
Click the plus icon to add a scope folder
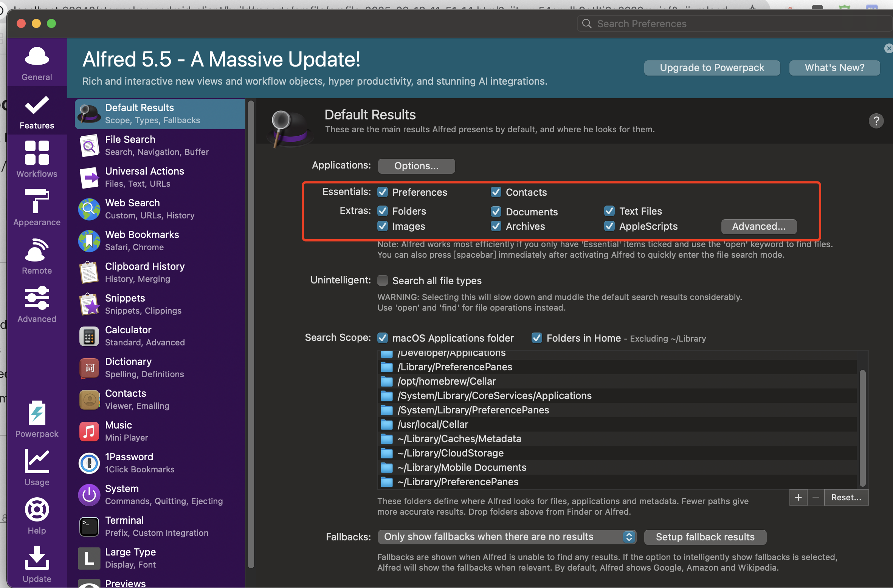(798, 497)
